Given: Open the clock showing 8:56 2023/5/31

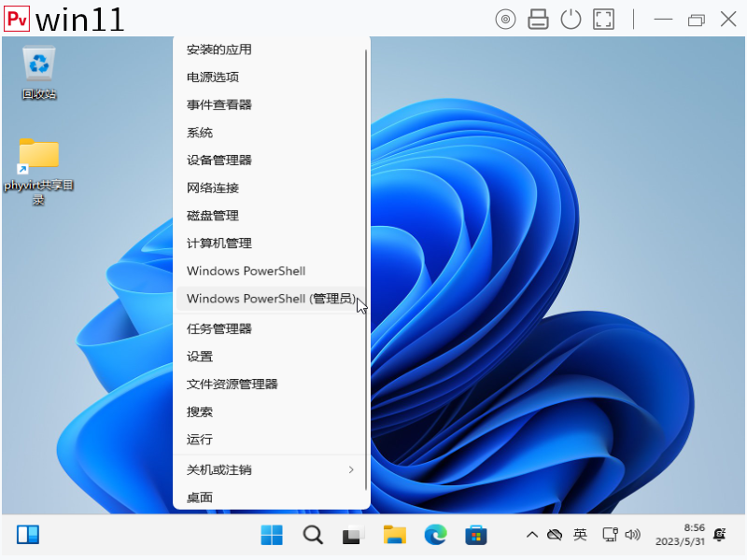Looking at the screenshot, I should (680, 534).
